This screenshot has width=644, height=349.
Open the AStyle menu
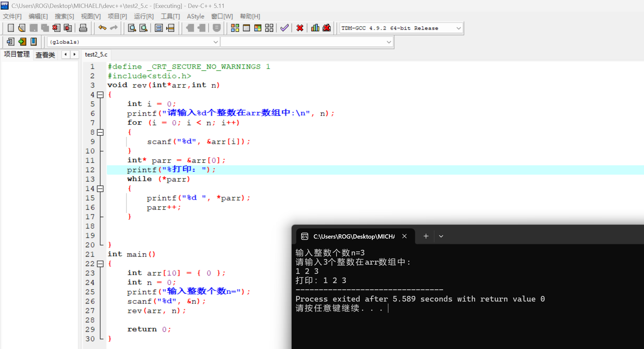[196, 16]
